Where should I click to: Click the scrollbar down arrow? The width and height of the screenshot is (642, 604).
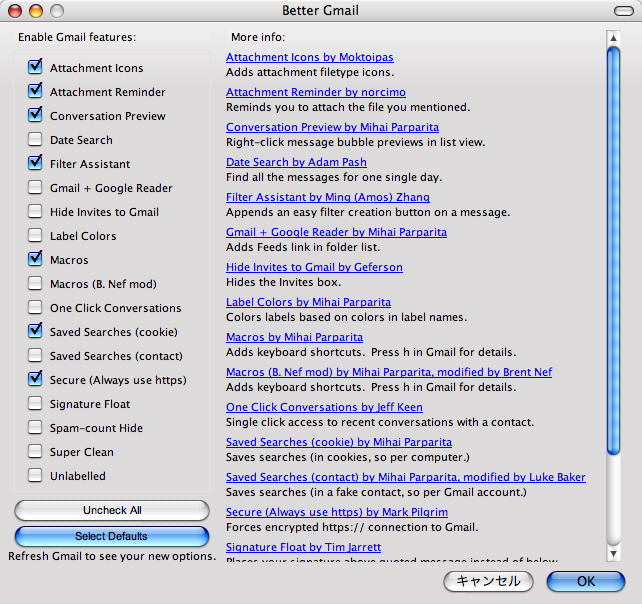pos(613,554)
